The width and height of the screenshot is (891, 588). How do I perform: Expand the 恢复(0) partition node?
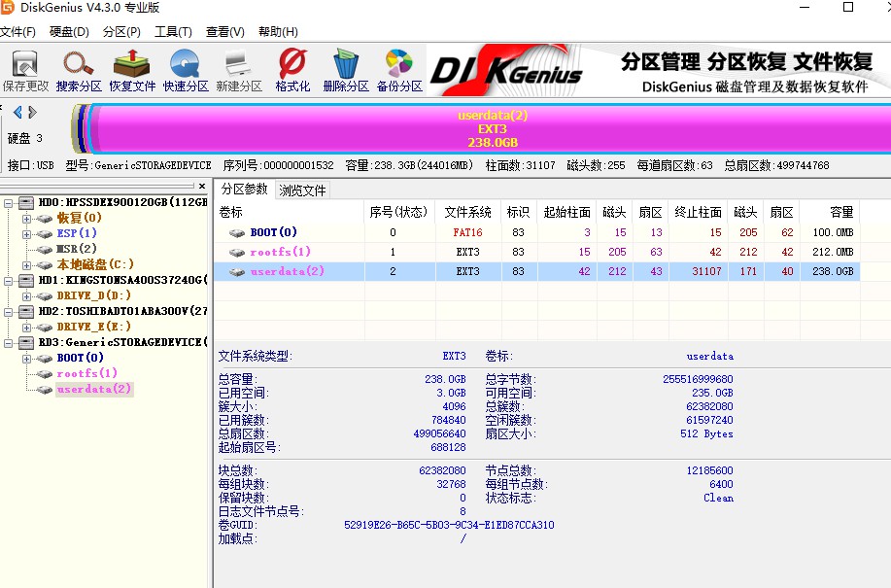(x=26, y=218)
